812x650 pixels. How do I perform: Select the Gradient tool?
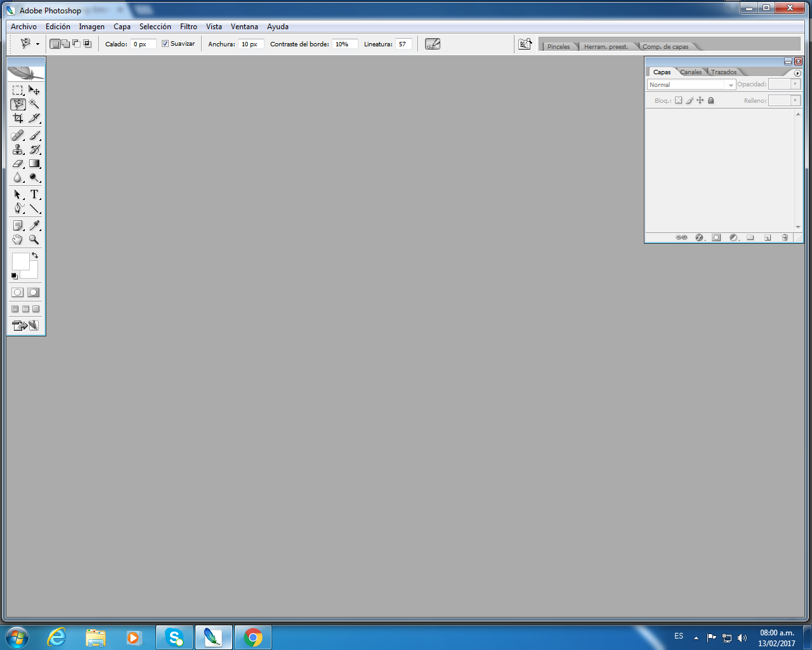coord(34,164)
